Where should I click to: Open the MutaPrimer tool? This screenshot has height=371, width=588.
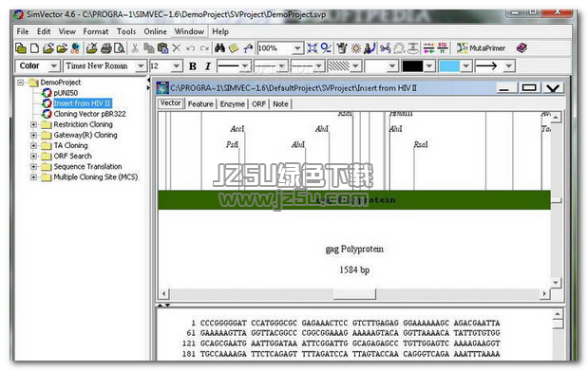click(x=481, y=48)
